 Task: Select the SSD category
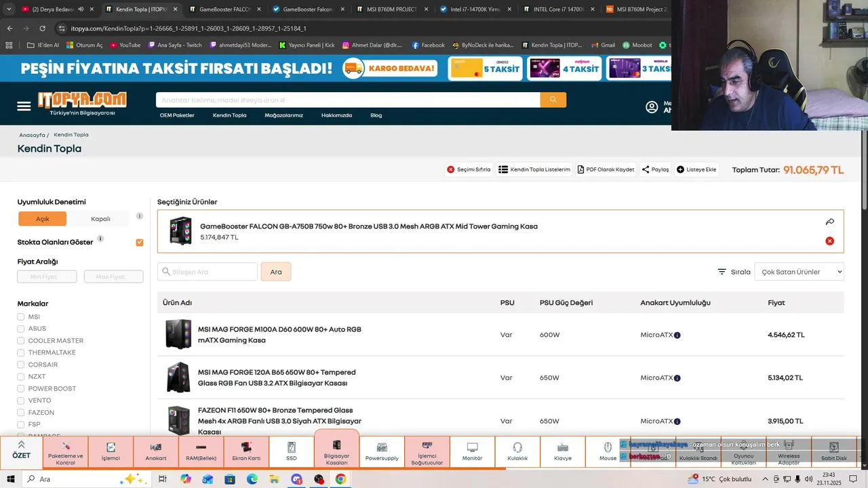(292, 453)
